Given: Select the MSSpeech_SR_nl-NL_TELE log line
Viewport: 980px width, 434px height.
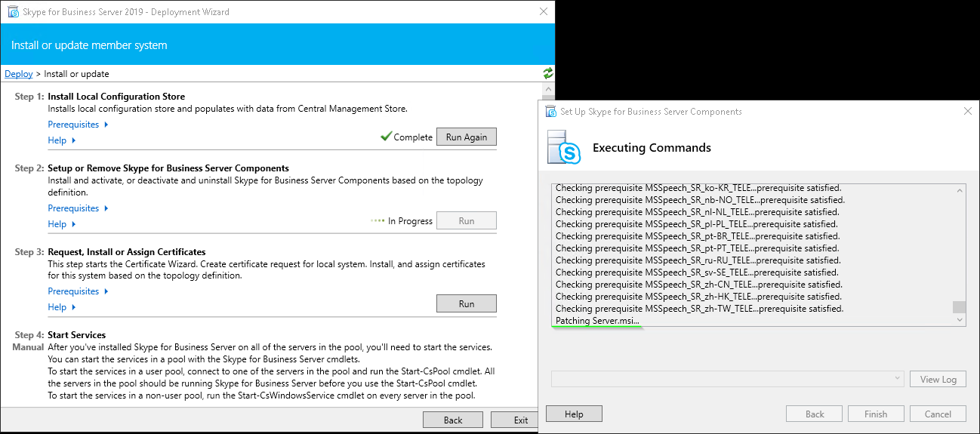Looking at the screenshot, I should click(x=698, y=212).
